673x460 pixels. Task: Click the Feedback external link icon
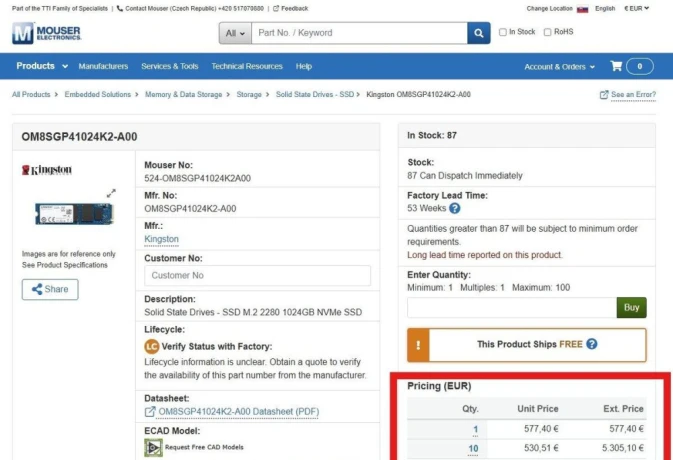[x=276, y=8]
